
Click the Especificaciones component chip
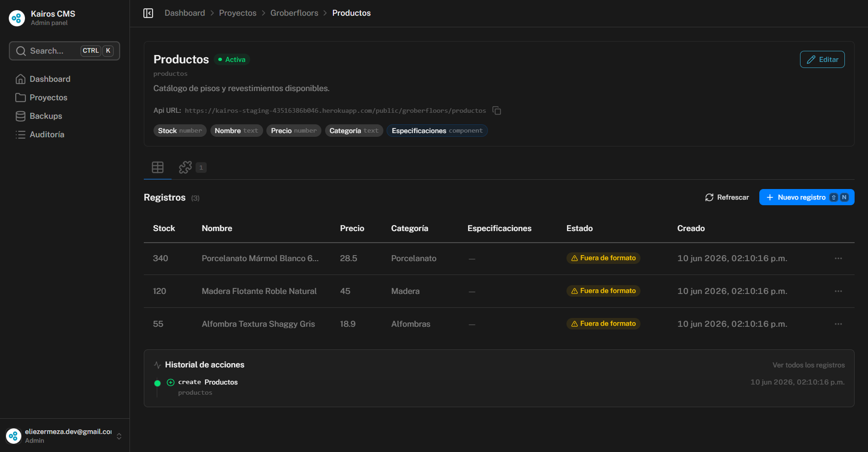[437, 131]
